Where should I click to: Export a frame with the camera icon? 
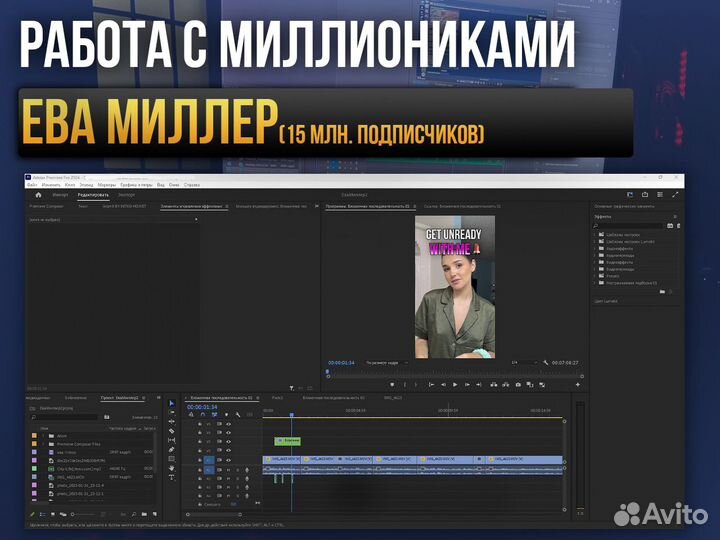pos(518,385)
